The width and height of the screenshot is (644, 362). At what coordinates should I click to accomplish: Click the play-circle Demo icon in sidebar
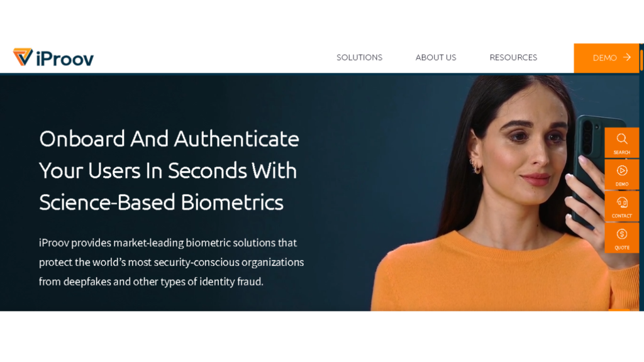click(x=622, y=170)
